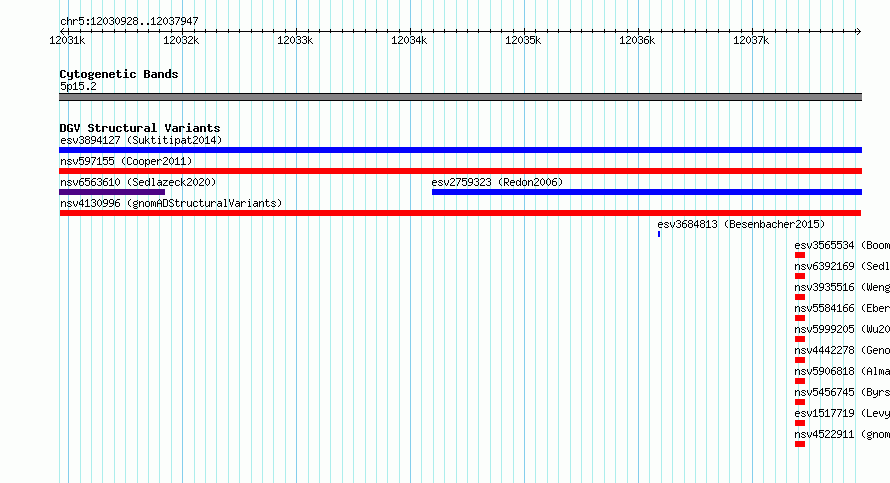Screen dimensions: 890x483
Task: Select the nsv4522911 variant label
Action: (842, 434)
